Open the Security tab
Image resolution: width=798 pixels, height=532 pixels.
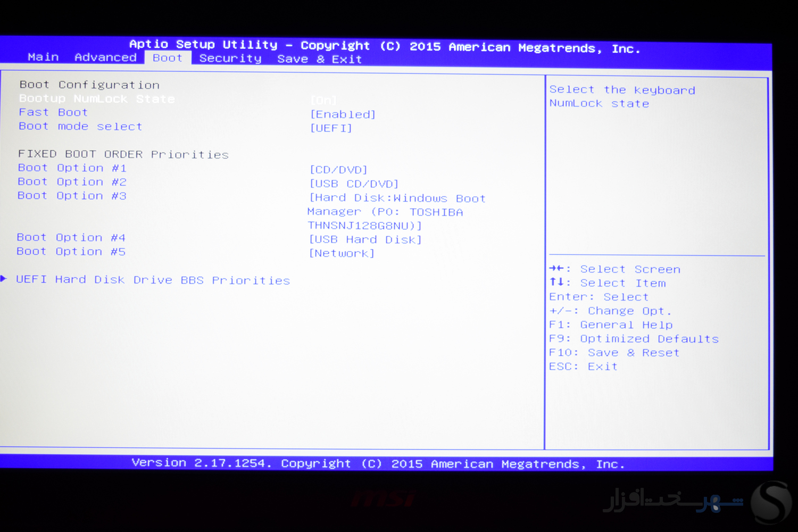[x=230, y=59]
